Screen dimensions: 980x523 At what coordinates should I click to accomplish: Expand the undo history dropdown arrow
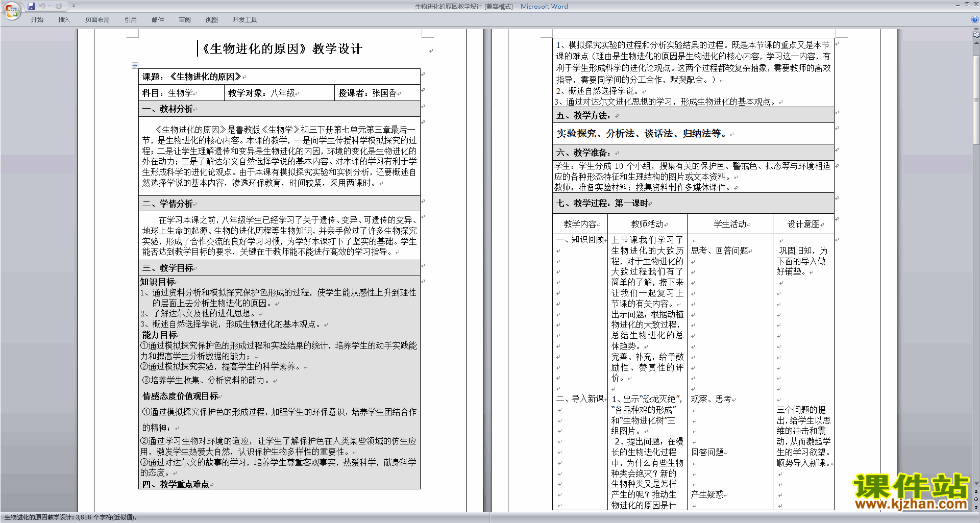tap(49, 6)
